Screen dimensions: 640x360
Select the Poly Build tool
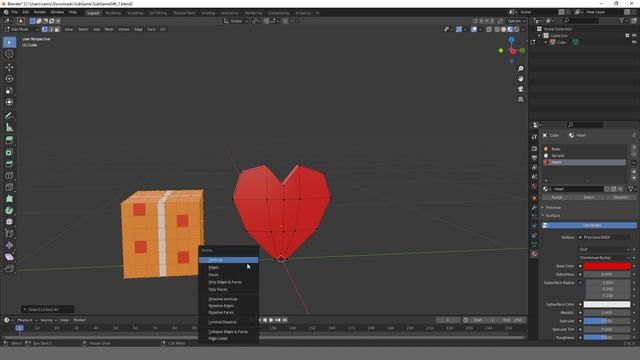9,199
